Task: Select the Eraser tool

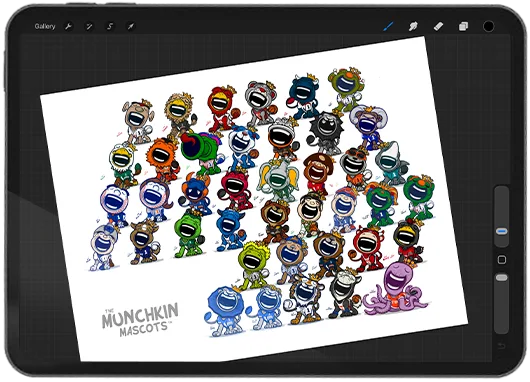Action: (x=438, y=26)
